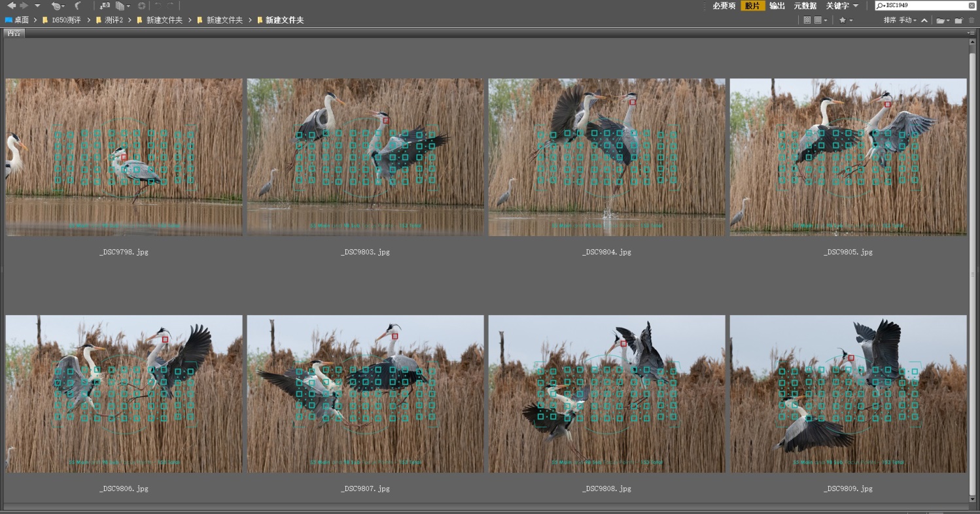Click the magnifier icon in the search box
The height and width of the screenshot is (514, 980).
coord(879,5)
